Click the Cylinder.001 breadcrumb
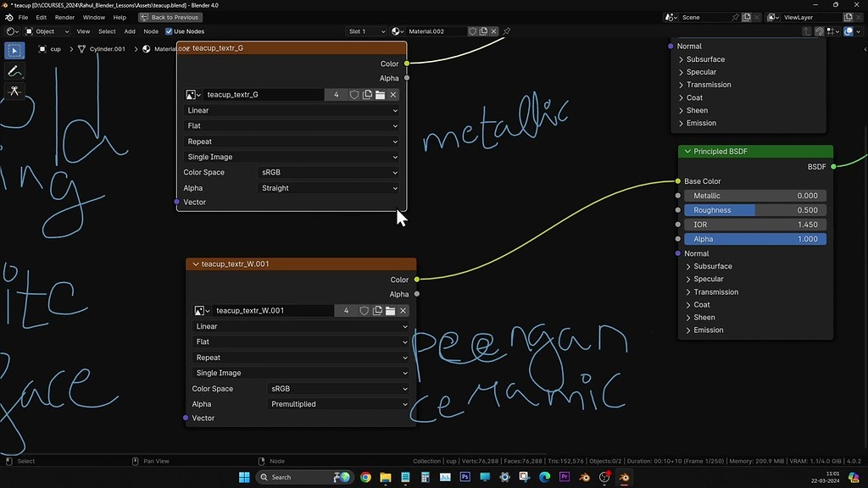Image resolution: width=868 pixels, height=488 pixels. [x=102, y=48]
